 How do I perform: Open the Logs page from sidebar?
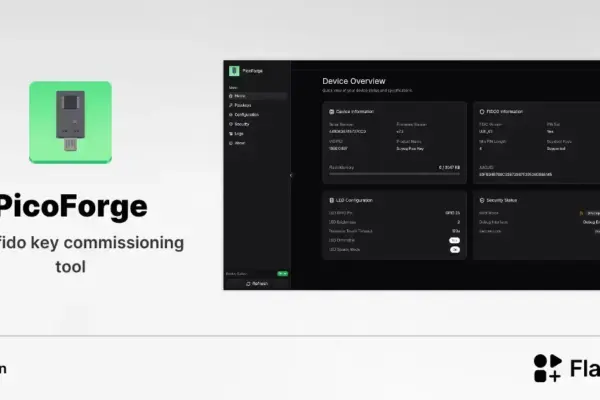257,134
